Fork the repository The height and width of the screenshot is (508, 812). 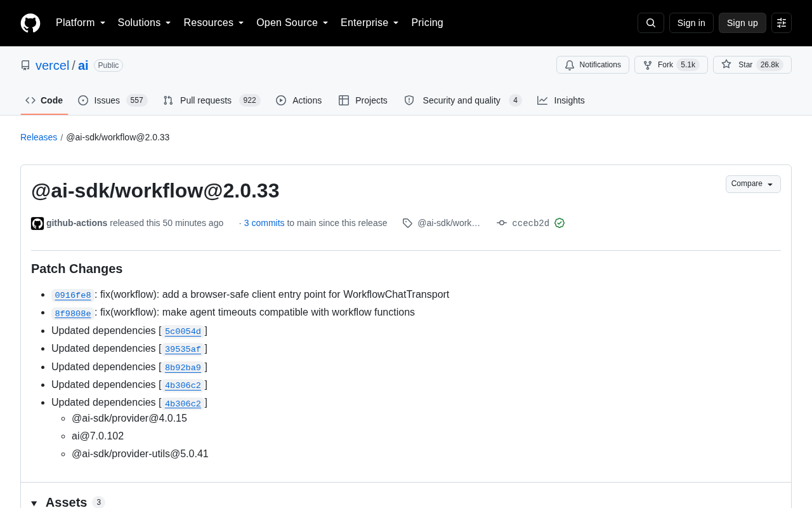coord(671,65)
